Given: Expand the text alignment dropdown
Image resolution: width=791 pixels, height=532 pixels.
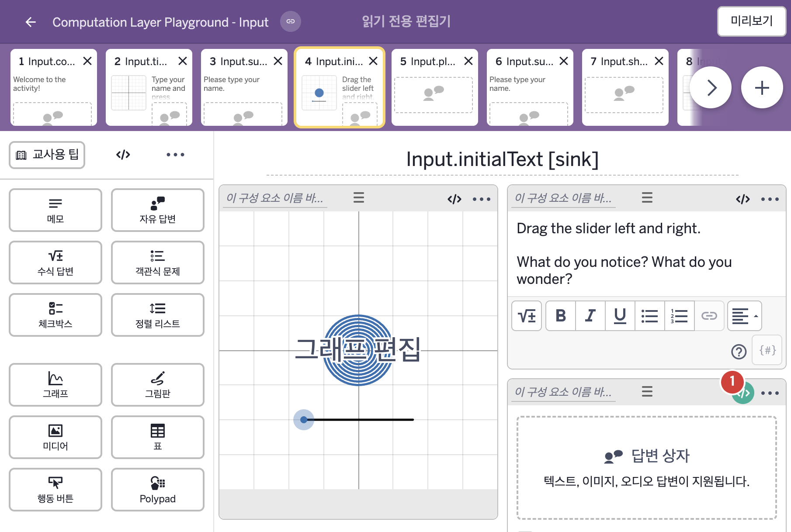Looking at the screenshot, I should (745, 316).
